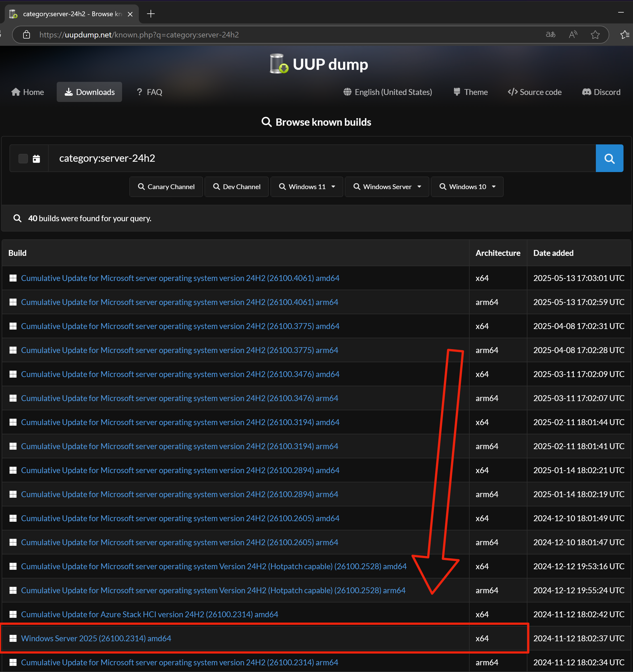Click the favorites star in address bar
This screenshot has width=633, height=672.
tap(595, 34)
